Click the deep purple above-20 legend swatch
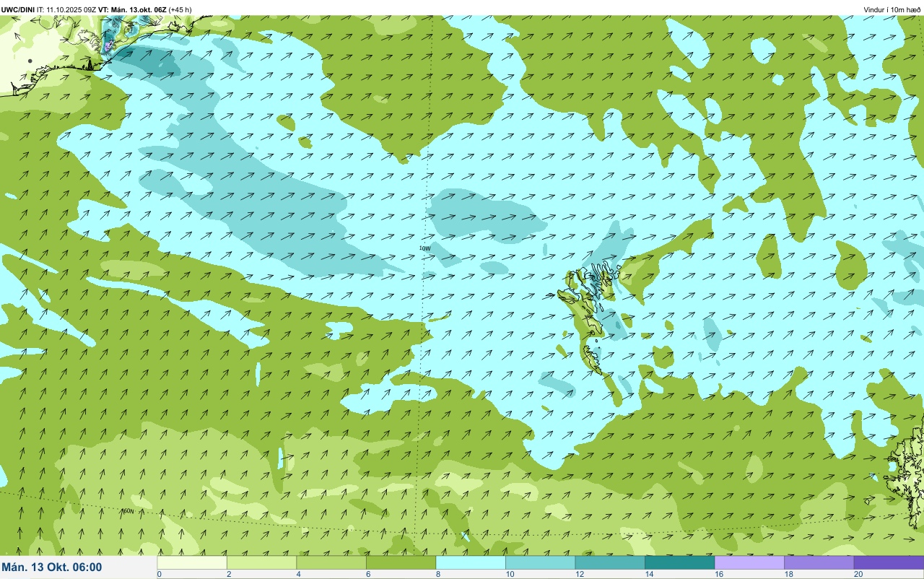This screenshot has width=924, height=579. (889, 562)
